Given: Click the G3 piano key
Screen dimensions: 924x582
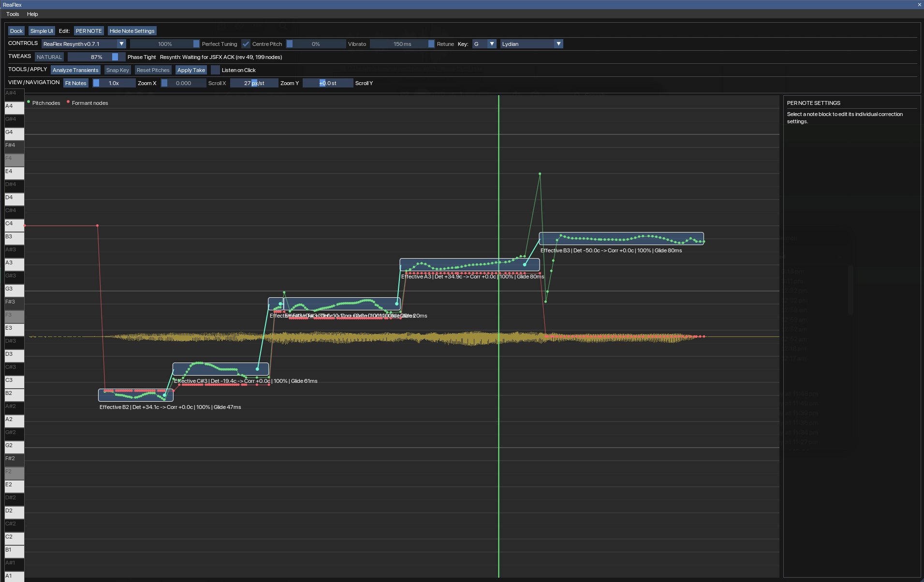Looking at the screenshot, I should pos(14,290).
